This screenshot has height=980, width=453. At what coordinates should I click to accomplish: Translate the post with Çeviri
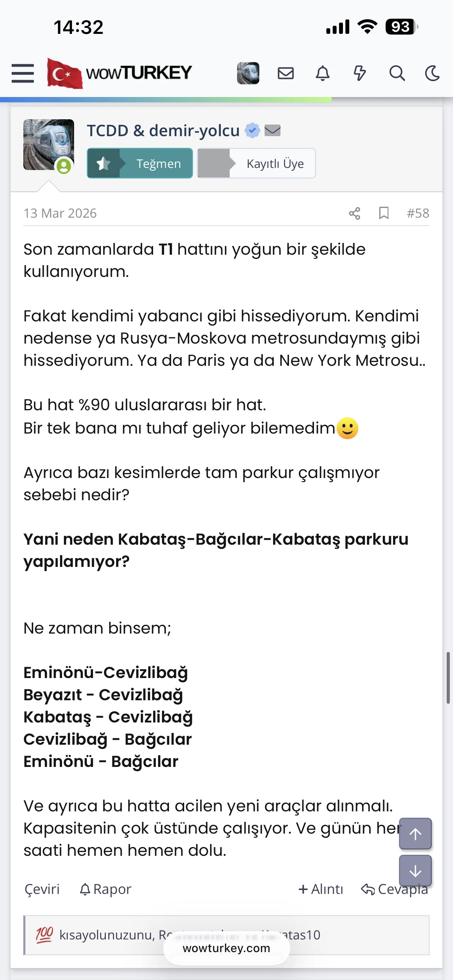(x=42, y=889)
